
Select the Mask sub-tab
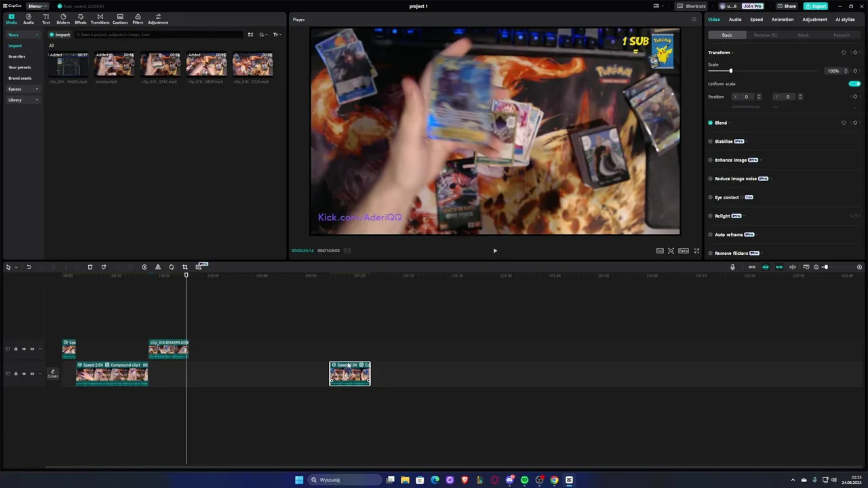click(804, 35)
